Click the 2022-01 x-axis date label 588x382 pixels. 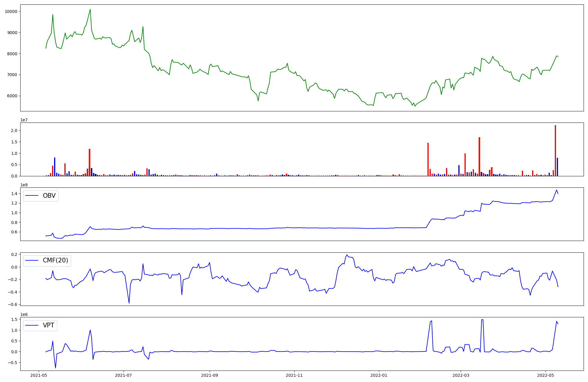pyautogui.click(x=379, y=375)
